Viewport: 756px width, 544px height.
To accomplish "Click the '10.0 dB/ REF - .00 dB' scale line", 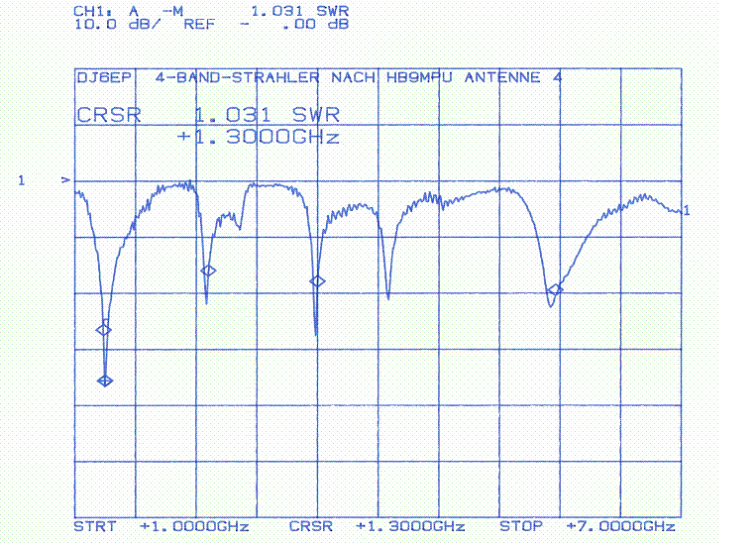I will (211, 24).
